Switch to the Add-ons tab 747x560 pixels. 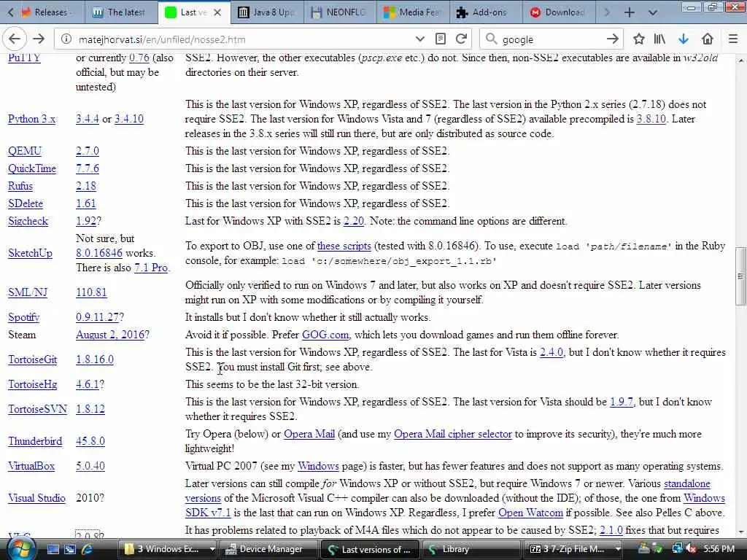(485, 12)
